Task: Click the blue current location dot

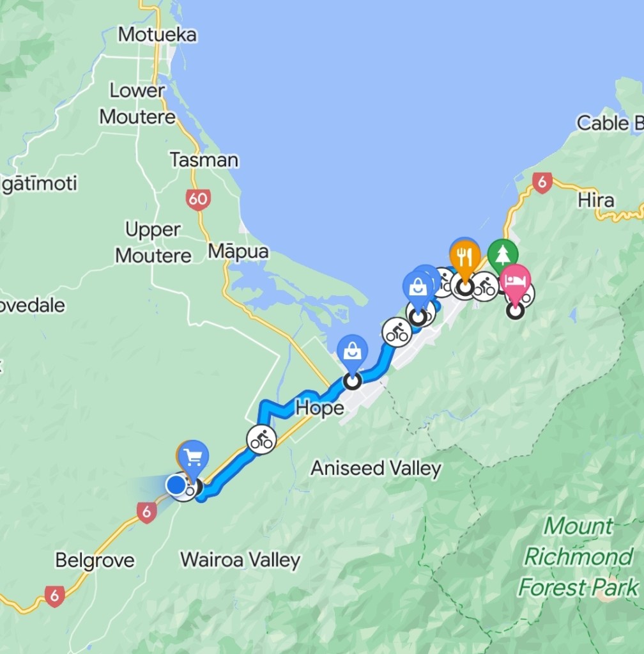Action: (176, 485)
